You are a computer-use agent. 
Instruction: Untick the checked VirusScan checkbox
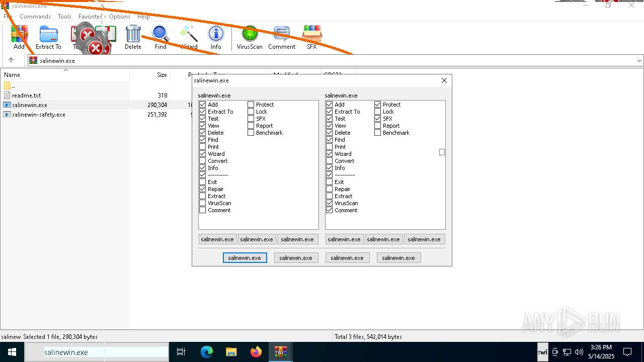[330, 203]
